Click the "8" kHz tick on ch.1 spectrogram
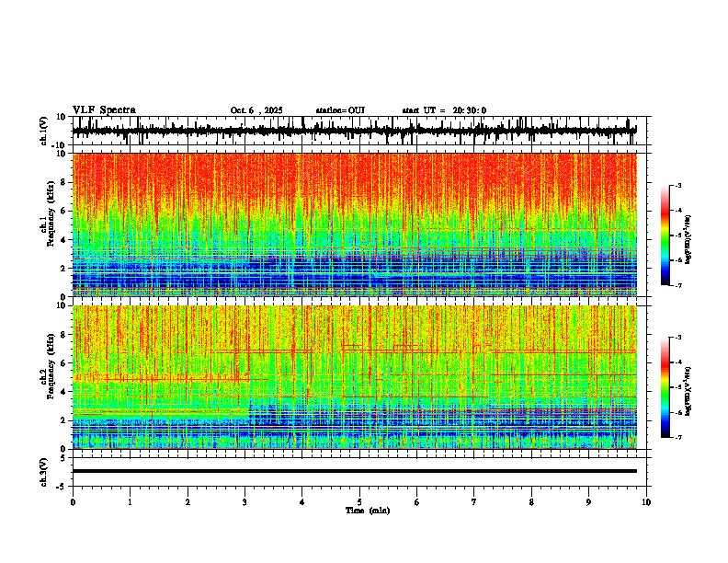Image resolution: width=728 pixels, height=563 pixels. click(x=64, y=182)
